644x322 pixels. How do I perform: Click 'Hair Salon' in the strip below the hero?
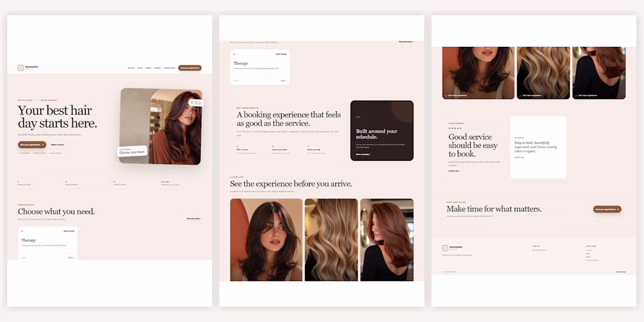pos(166,181)
